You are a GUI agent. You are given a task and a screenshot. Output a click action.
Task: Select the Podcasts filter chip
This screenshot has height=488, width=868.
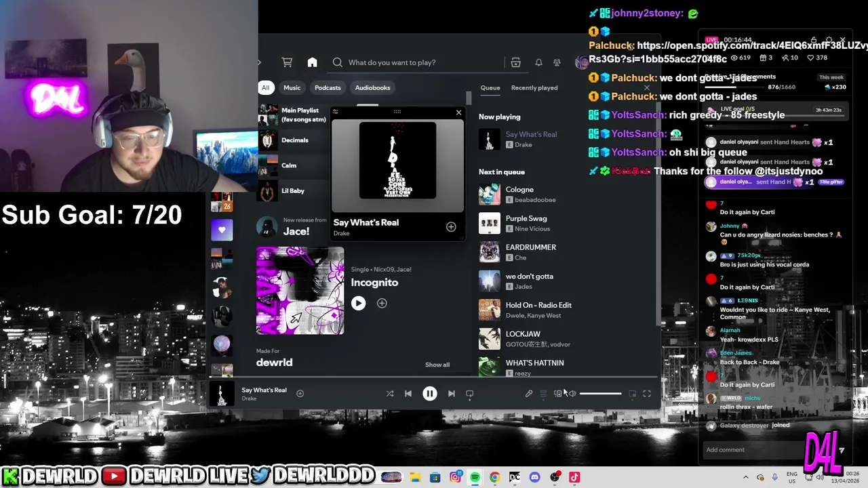tap(328, 87)
